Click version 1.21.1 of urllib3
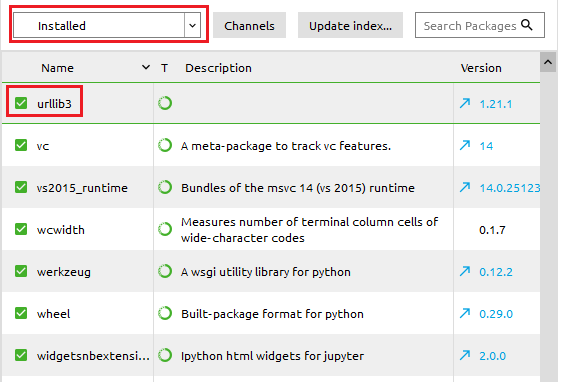This screenshot has width=562, height=382. 496,104
